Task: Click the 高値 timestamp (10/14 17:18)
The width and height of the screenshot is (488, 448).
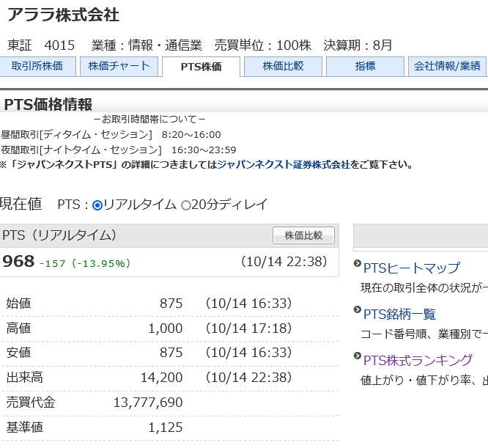Action: pyautogui.click(x=248, y=328)
